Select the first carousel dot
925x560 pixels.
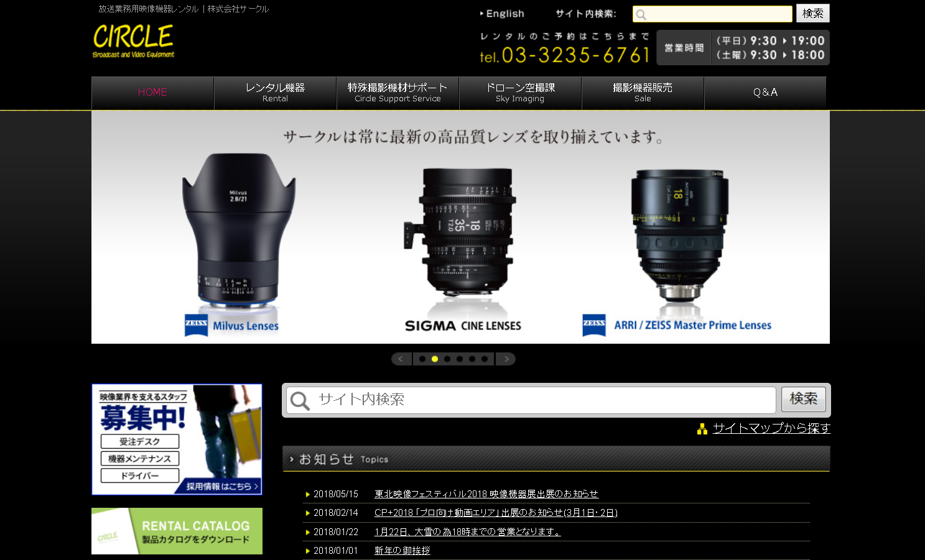point(422,359)
